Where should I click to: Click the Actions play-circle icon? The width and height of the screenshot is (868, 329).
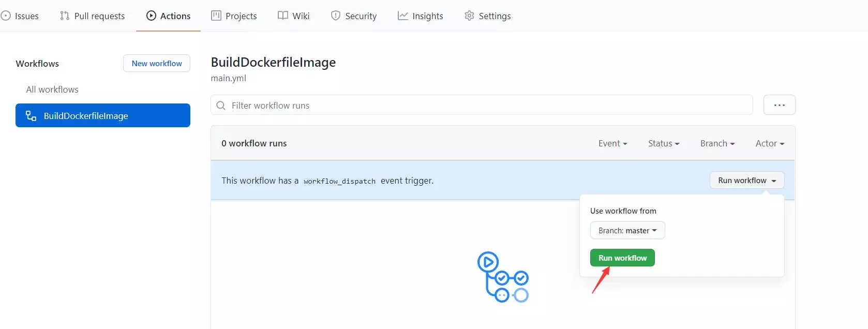151,16
